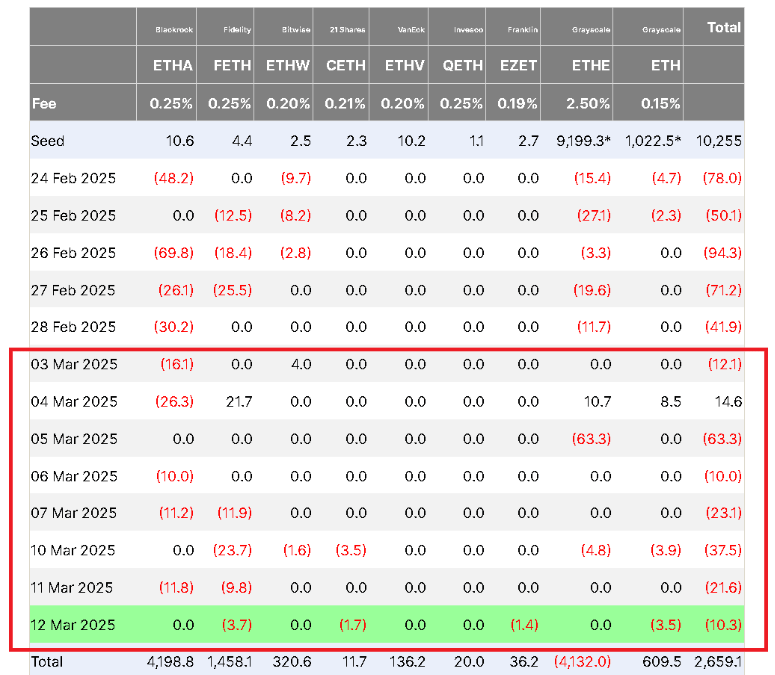This screenshot has height=675, width=775.
Task: Click the highlighted 12 Mar 2025 date
Action: click(x=73, y=625)
